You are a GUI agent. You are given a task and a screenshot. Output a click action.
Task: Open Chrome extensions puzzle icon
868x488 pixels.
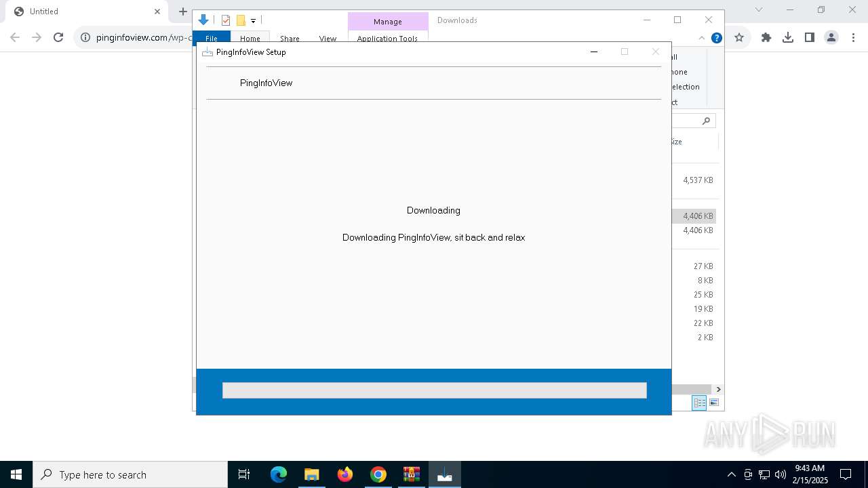(766, 38)
